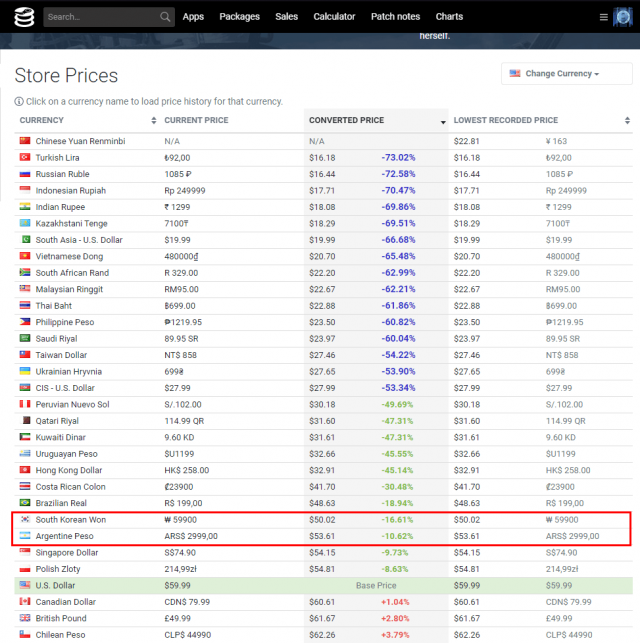Screen dimensions: 640x643
Task: Click the -73.02% difference value
Action: click(x=398, y=157)
